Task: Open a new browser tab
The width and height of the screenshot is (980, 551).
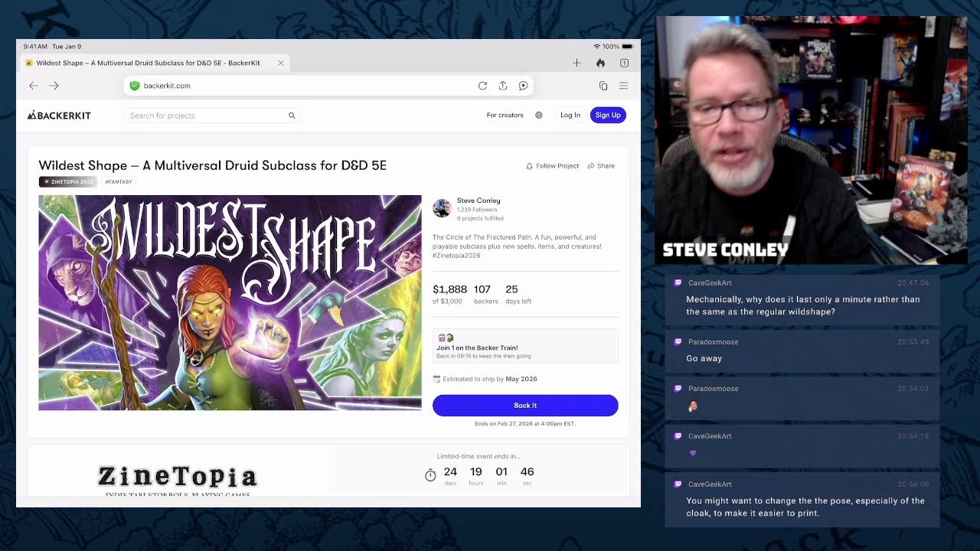Action: pos(577,63)
